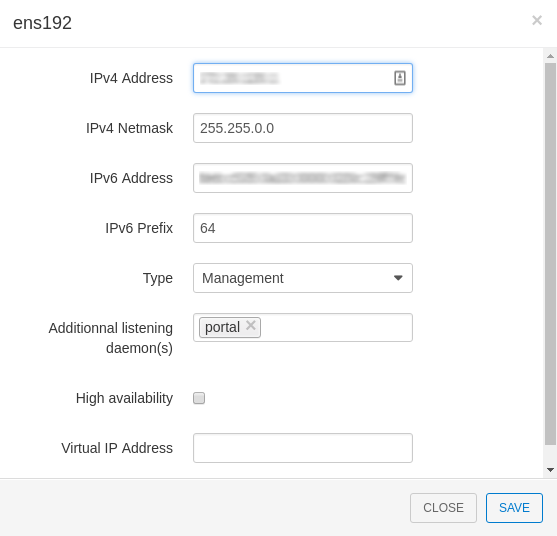
Task: Tick the High availability checkbox
Action: coord(199,398)
